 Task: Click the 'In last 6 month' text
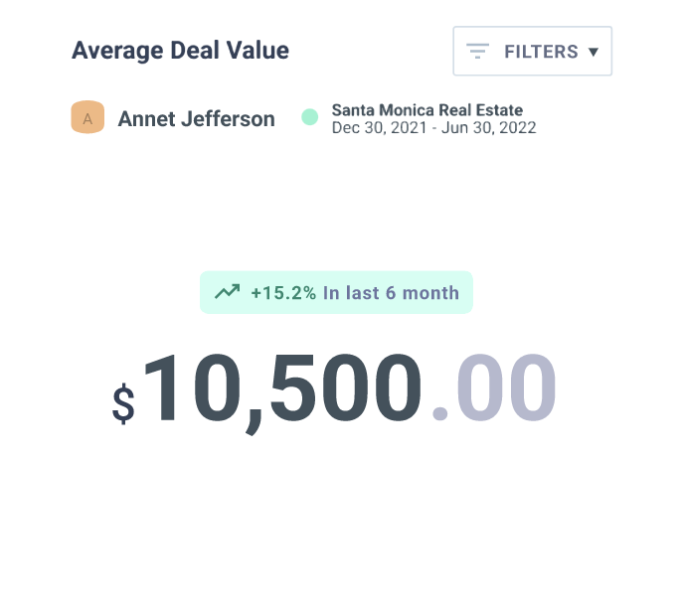[391, 293]
